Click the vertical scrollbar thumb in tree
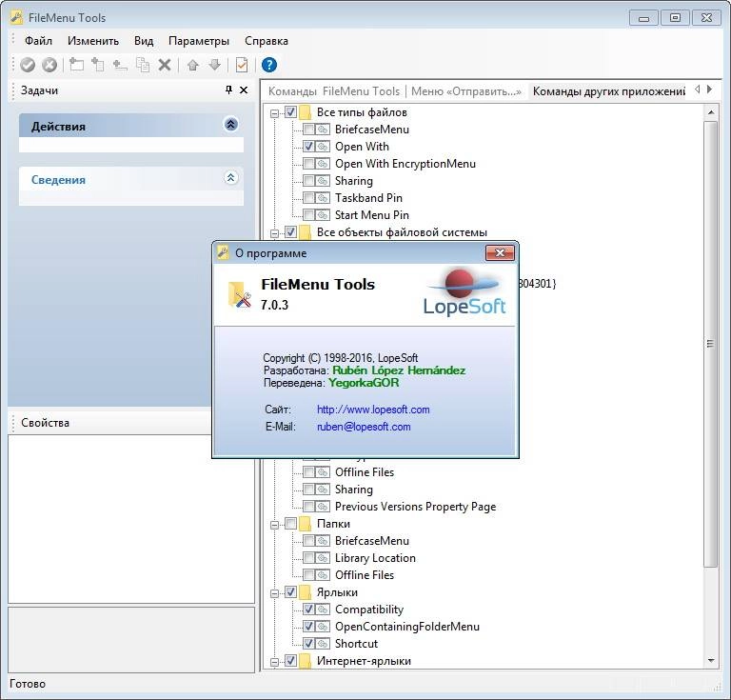This screenshot has height=700, width=731. 710,344
